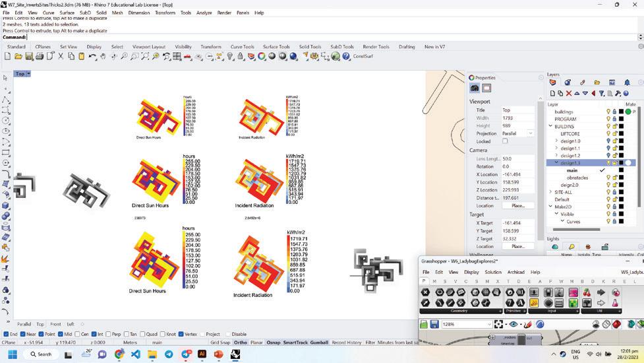Collapse the Make2D layer
This screenshot has width=644, height=363.
point(550,207)
